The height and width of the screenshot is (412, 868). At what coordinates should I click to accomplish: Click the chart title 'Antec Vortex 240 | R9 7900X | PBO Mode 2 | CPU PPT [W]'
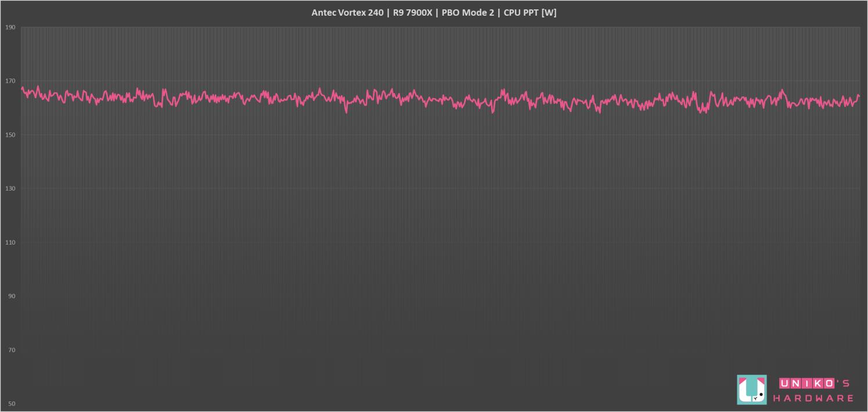pos(434,13)
